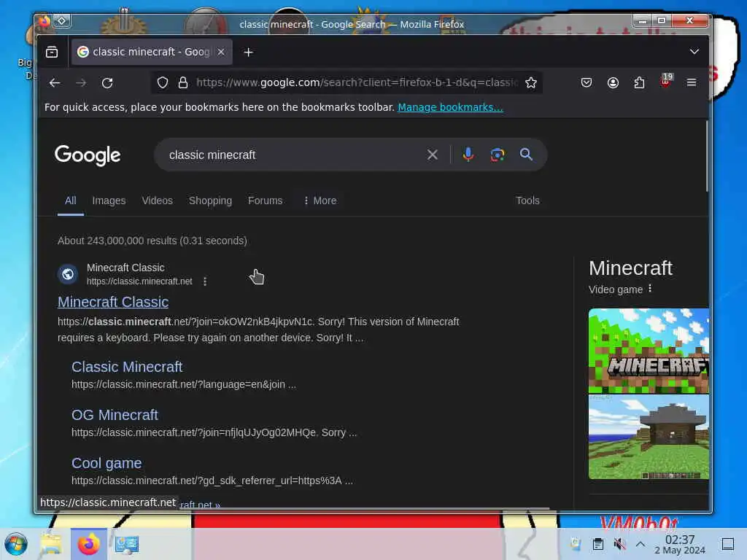Open the computer monitor app in the taskbar
Image resolution: width=747 pixels, height=560 pixels.
(127, 544)
